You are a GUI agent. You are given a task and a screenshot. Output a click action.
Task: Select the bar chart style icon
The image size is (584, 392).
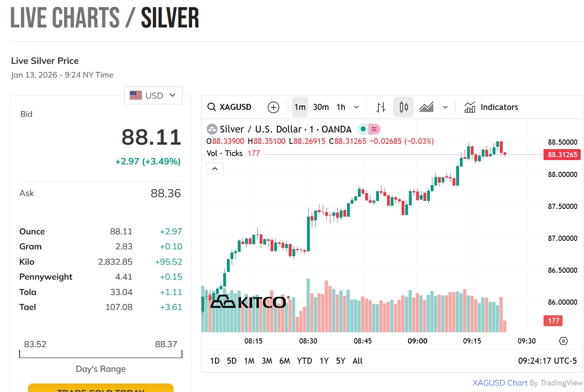(381, 107)
